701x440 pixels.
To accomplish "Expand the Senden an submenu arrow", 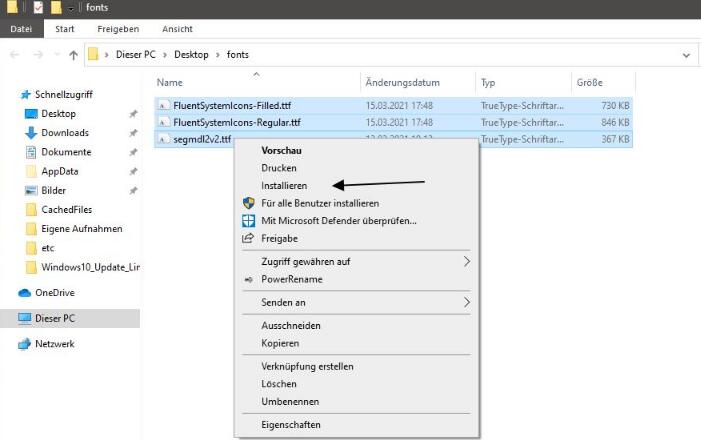I will (467, 303).
